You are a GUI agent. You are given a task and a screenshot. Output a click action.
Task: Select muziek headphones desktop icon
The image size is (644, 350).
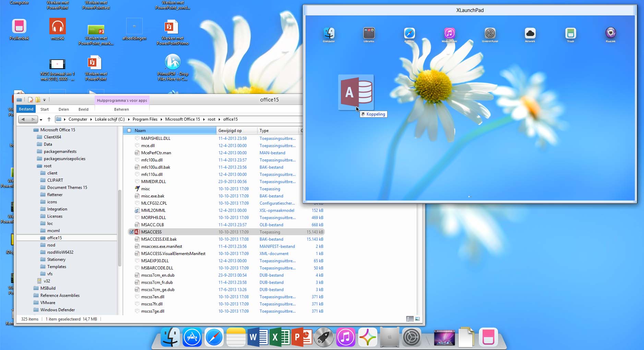[x=58, y=29]
